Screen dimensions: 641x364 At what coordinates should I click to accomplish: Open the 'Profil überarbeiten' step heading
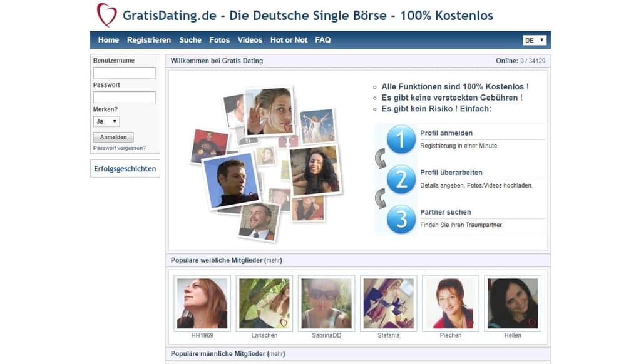451,173
